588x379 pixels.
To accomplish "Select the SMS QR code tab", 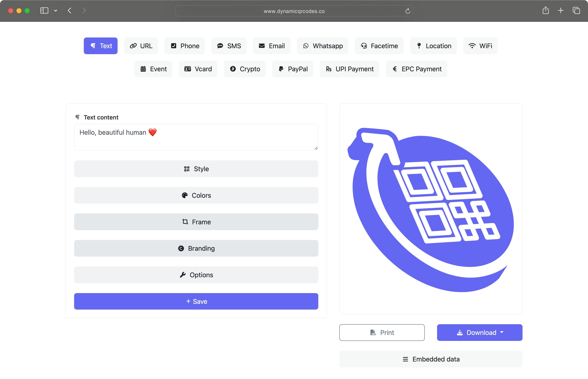I will (x=229, y=46).
